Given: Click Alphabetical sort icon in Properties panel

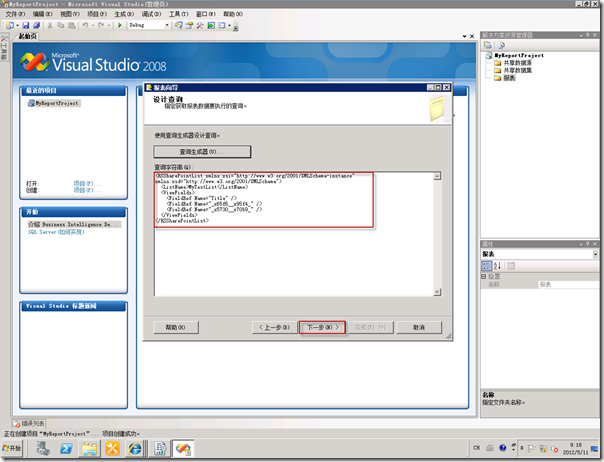Looking at the screenshot, I should (x=497, y=266).
